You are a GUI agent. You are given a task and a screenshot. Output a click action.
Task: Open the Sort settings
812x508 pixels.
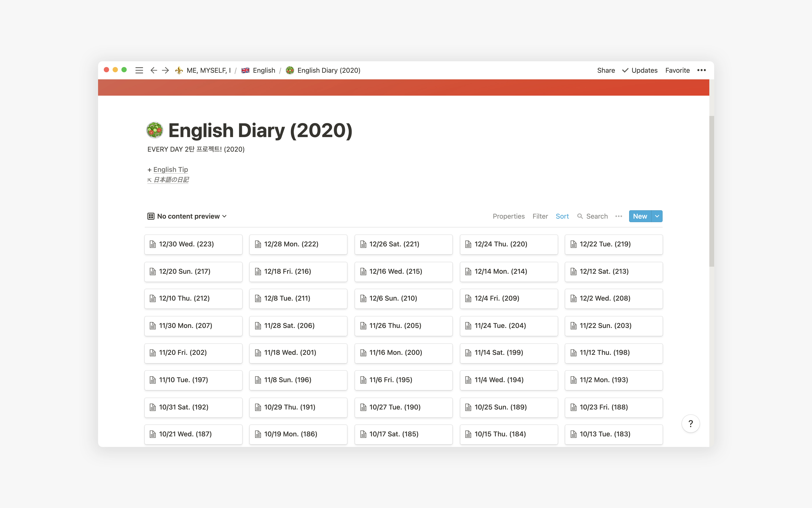click(x=562, y=216)
